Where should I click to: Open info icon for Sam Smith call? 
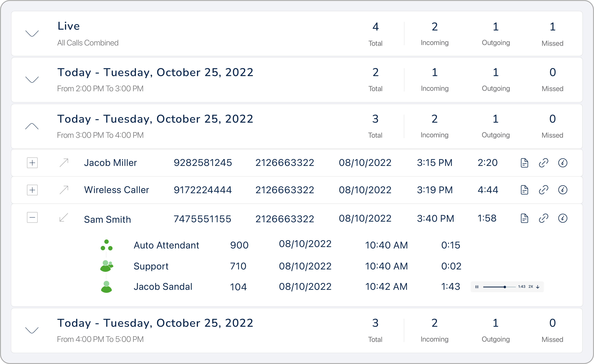pos(563,218)
